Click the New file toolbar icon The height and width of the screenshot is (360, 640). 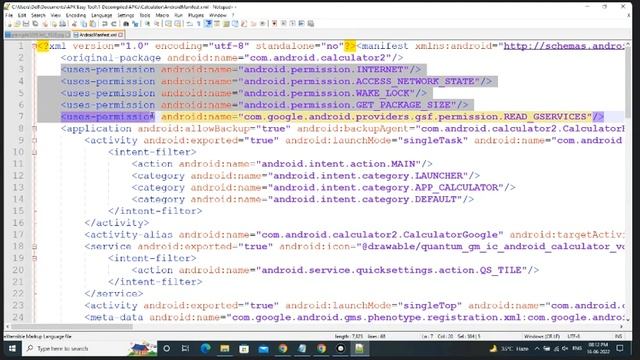[x=9, y=24]
